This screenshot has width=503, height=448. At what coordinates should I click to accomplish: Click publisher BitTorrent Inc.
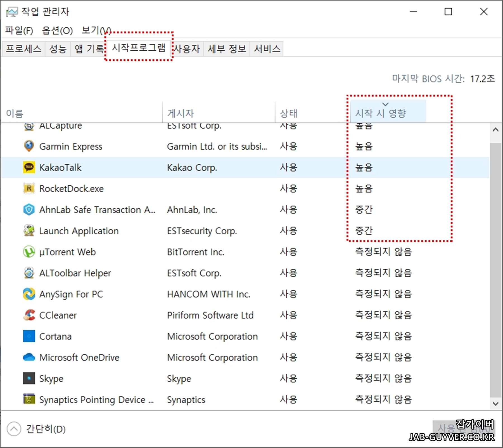(x=196, y=252)
